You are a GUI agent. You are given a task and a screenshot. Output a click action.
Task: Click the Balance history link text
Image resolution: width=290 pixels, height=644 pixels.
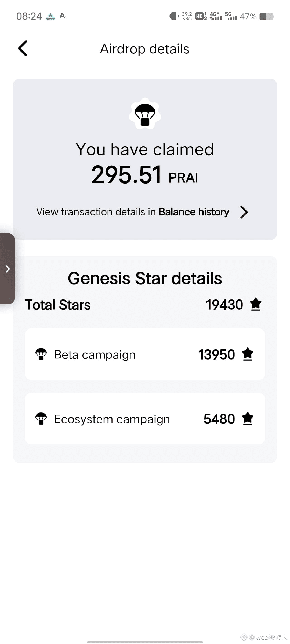tap(194, 212)
